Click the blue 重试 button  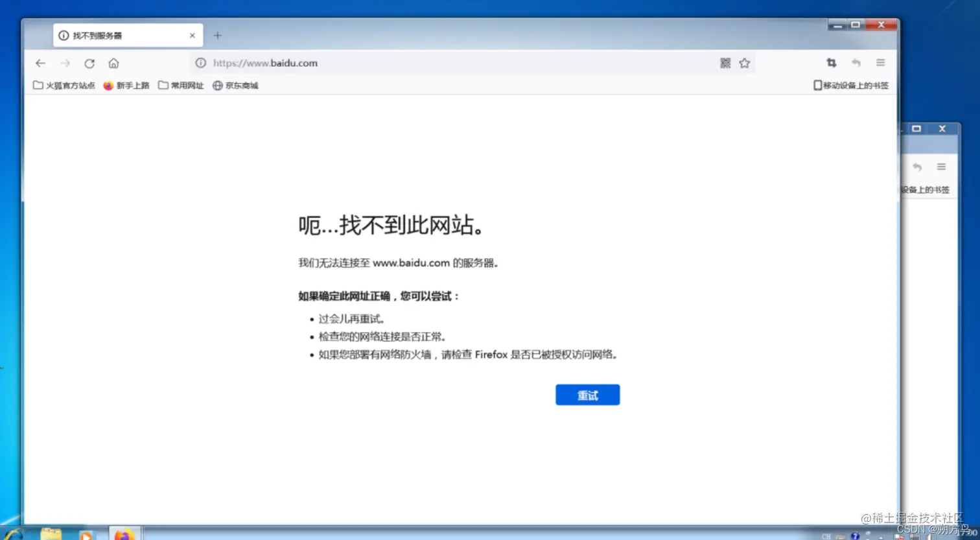click(587, 395)
